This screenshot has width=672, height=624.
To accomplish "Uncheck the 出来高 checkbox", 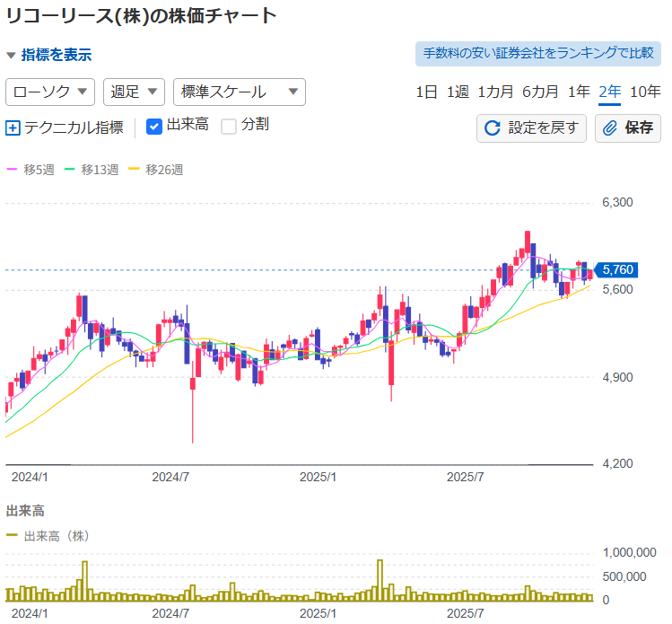I will (x=153, y=127).
